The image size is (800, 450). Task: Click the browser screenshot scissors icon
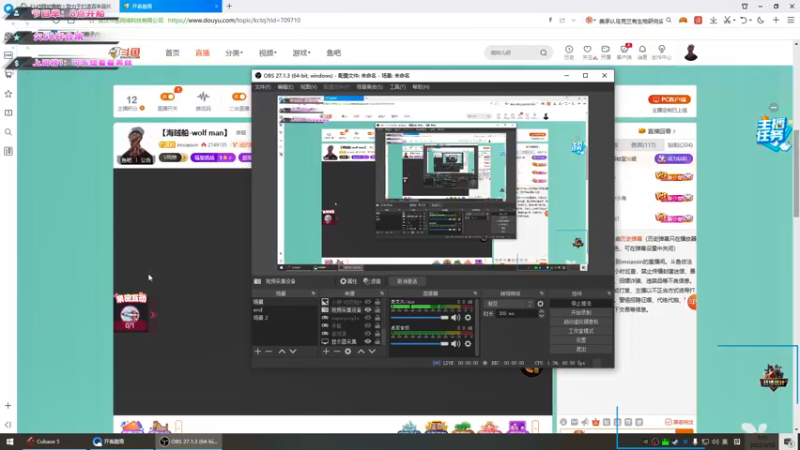(x=728, y=20)
